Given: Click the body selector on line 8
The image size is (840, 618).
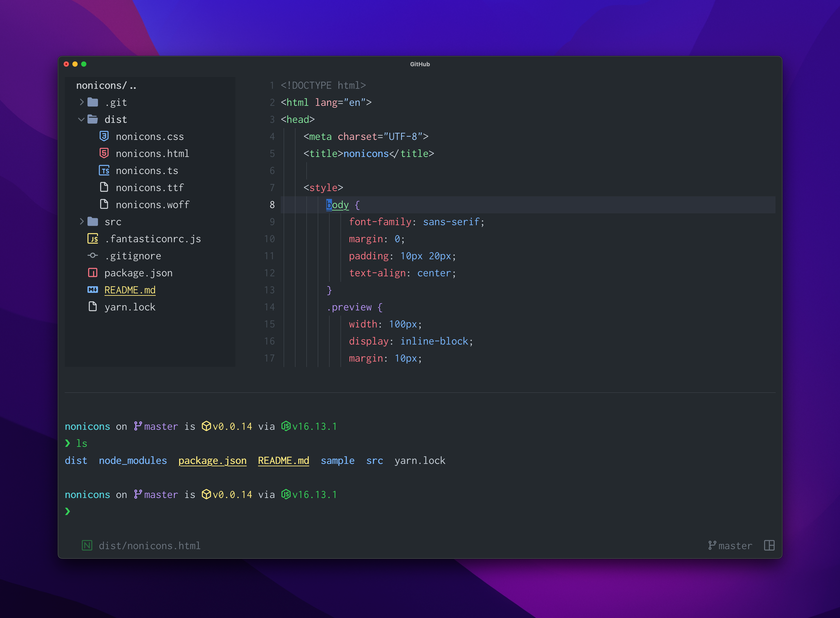Looking at the screenshot, I should tap(337, 205).
